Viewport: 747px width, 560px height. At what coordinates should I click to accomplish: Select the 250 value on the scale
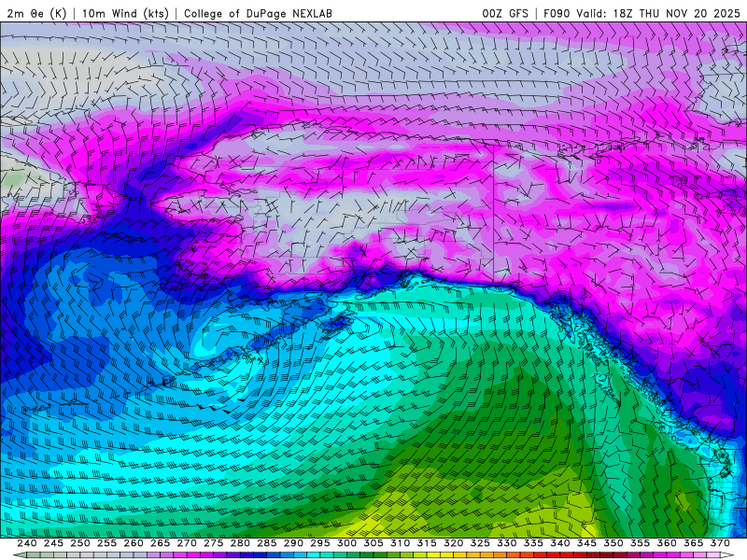(80, 543)
